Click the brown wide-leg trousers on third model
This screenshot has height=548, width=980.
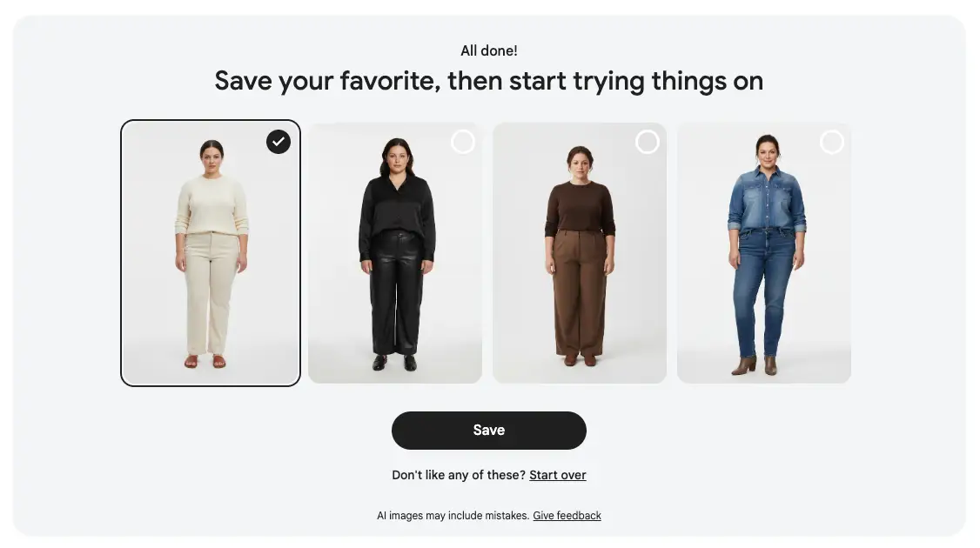pos(580,292)
